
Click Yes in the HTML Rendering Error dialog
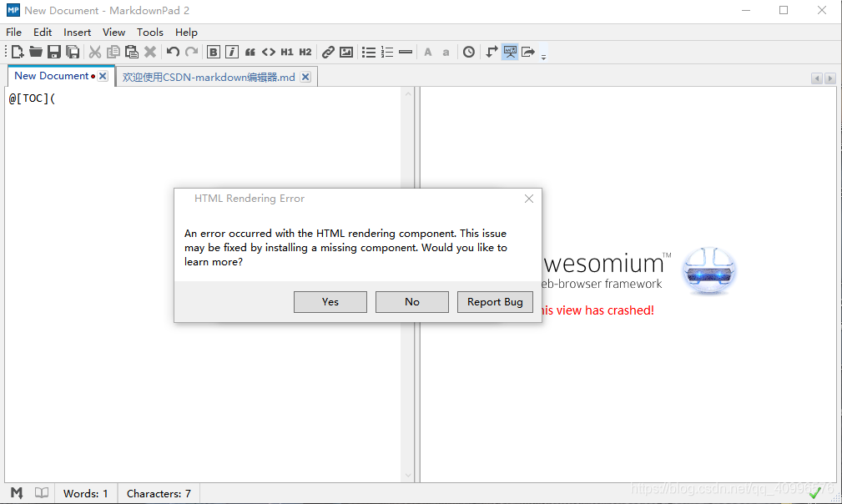[330, 302]
